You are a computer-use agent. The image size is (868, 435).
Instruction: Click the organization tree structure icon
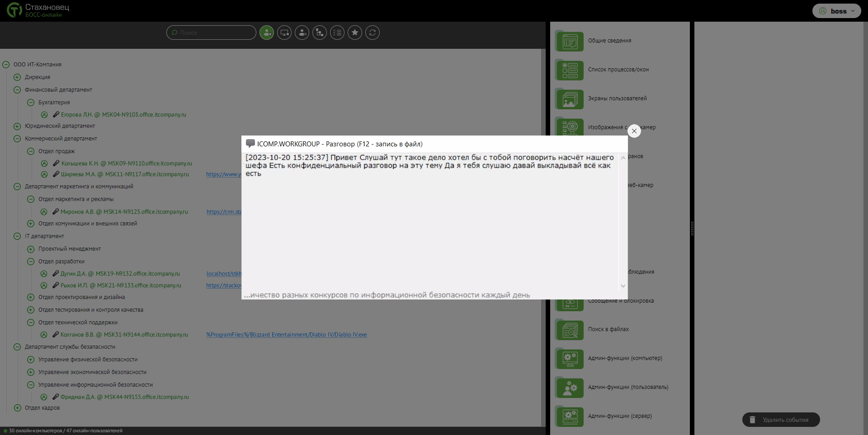click(320, 33)
